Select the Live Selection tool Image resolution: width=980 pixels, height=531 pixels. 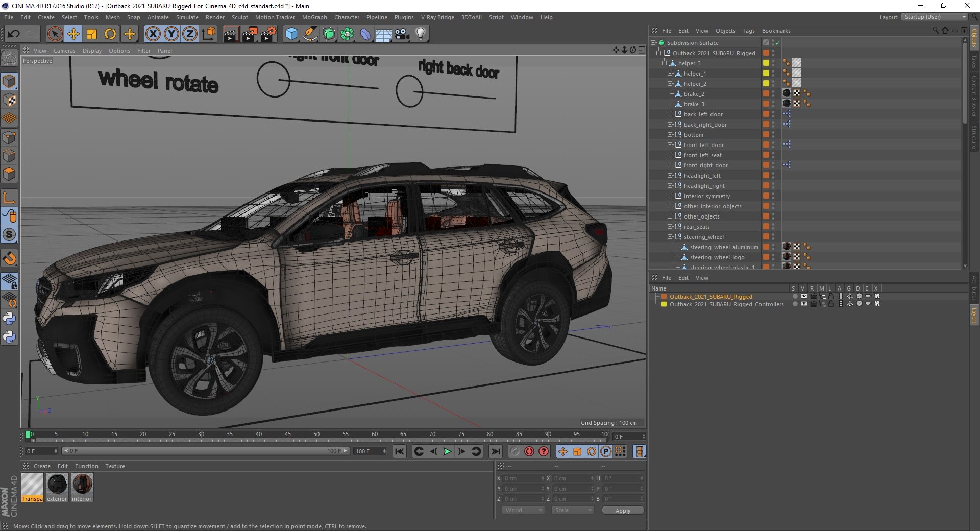coord(55,34)
